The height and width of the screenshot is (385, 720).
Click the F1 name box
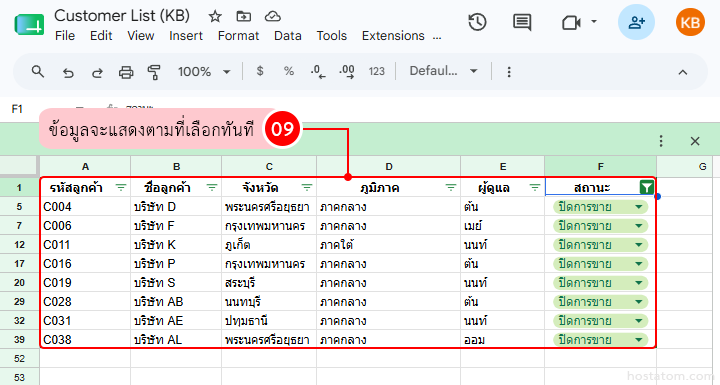(x=17, y=109)
